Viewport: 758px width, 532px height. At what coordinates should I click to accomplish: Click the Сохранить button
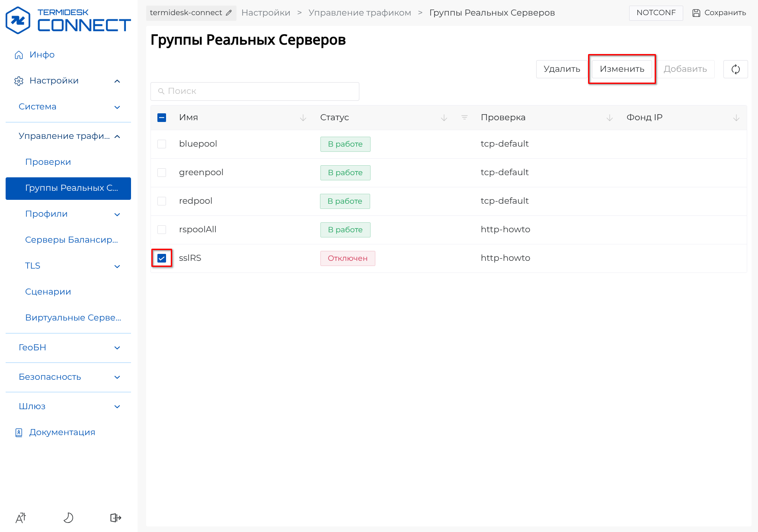719,13
